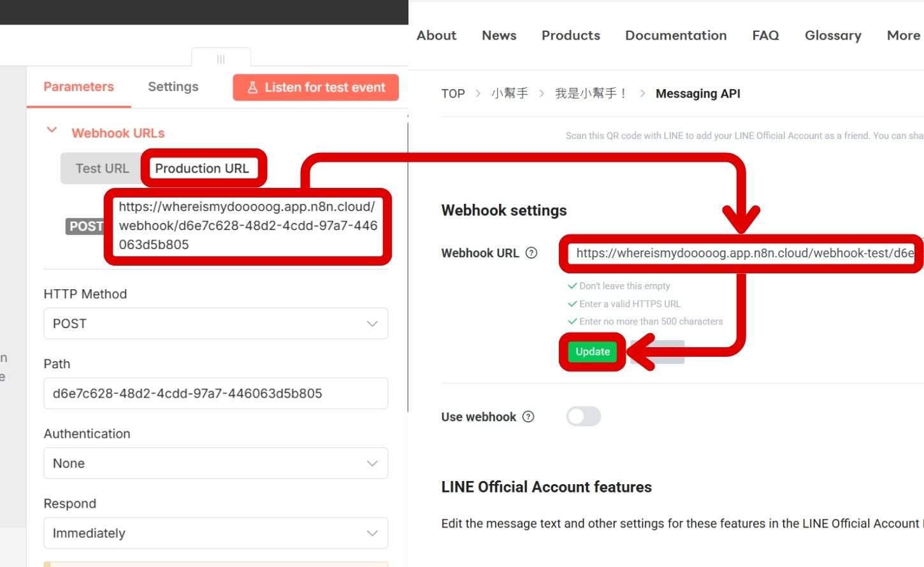Open the Products navigation item

(570, 36)
